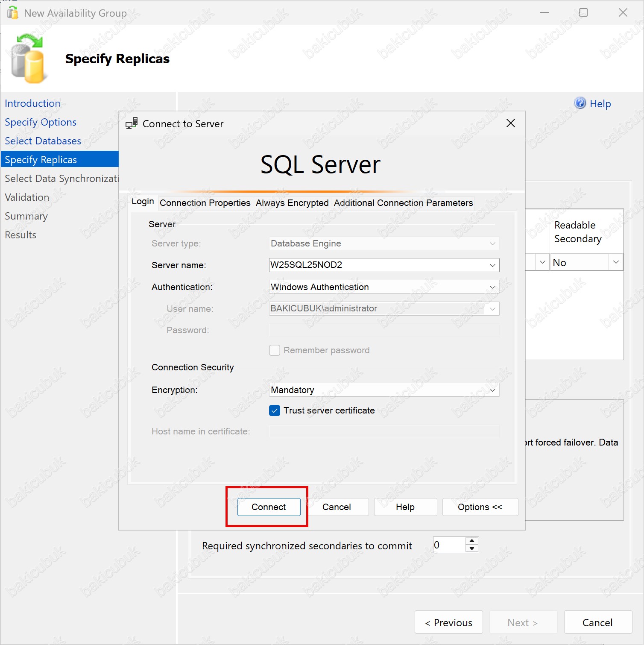Switch to Connection Properties tab
644x645 pixels.
[x=205, y=203]
